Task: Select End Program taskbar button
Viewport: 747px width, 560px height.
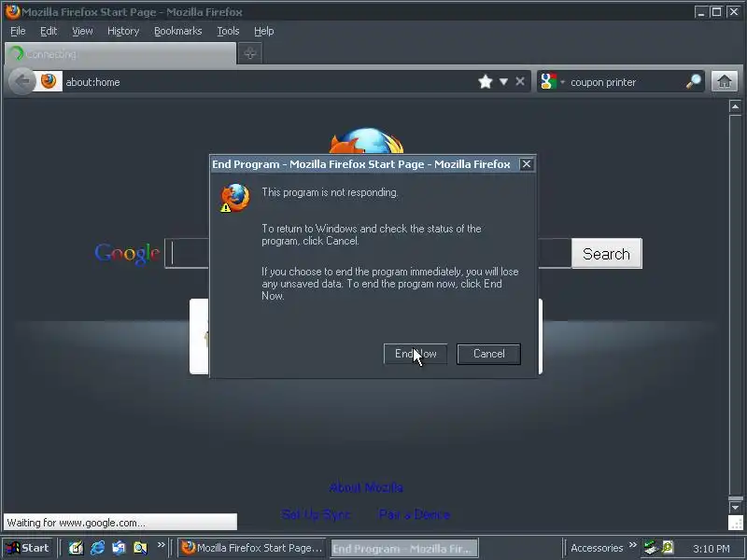Action: click(x=404, y=548)
